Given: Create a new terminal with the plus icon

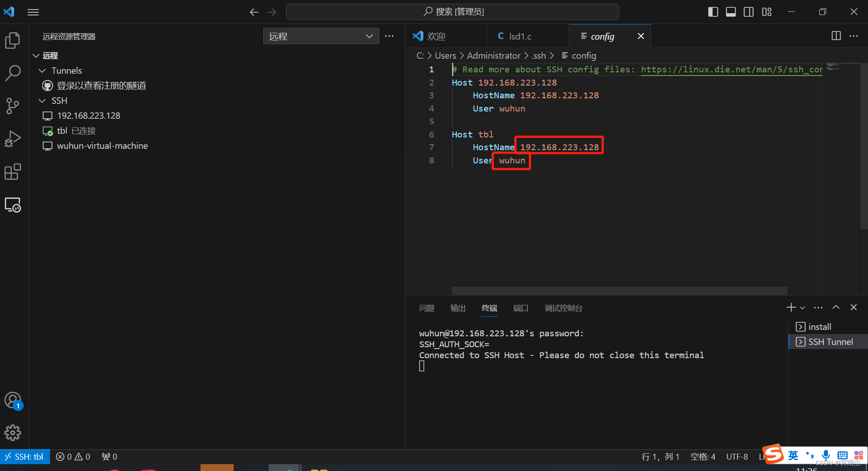Looking at the screenshot, I should pos(790,307).
